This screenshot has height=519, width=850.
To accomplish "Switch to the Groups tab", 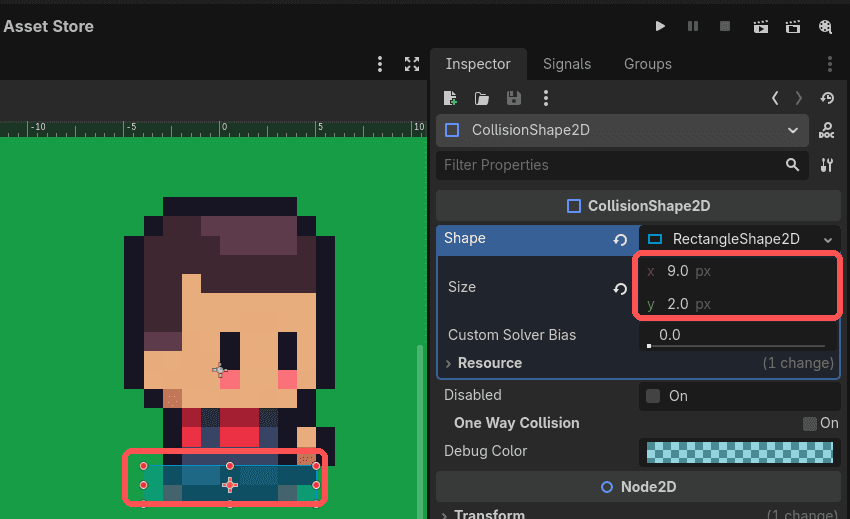I will (648, 64).
